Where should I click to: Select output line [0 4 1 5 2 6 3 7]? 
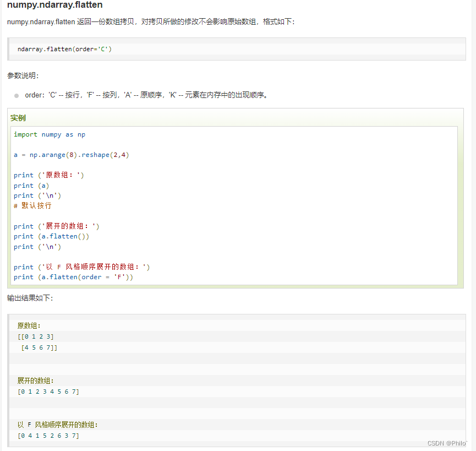pyautogui.click(x=48, y=436)
